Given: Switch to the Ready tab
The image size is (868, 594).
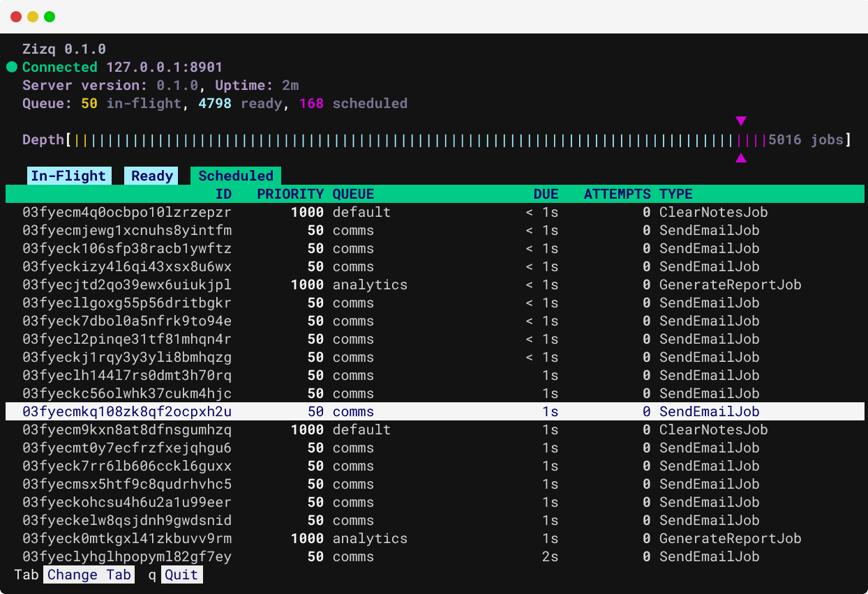Looking at the screenshot, I should click(151, 176).
